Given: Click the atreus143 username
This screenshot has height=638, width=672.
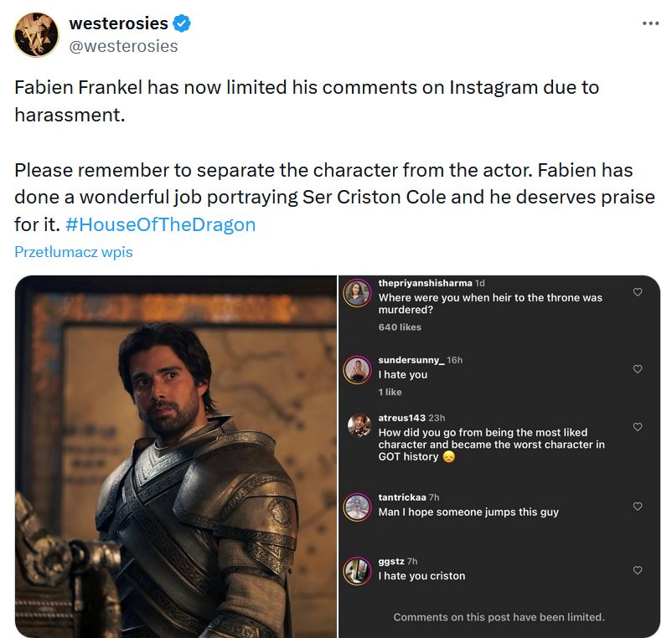Looking at the screenshot, I should pyautogui.click(x=401, y=418).
